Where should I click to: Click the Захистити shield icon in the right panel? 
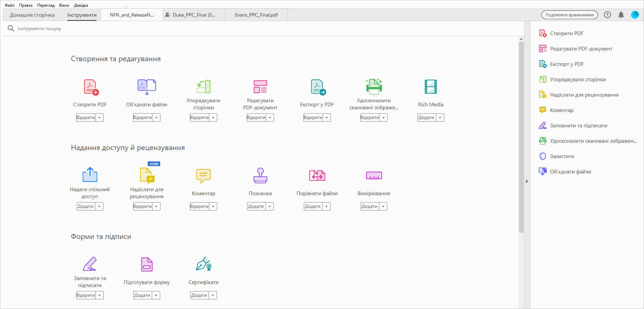click(x=543, y=156)
